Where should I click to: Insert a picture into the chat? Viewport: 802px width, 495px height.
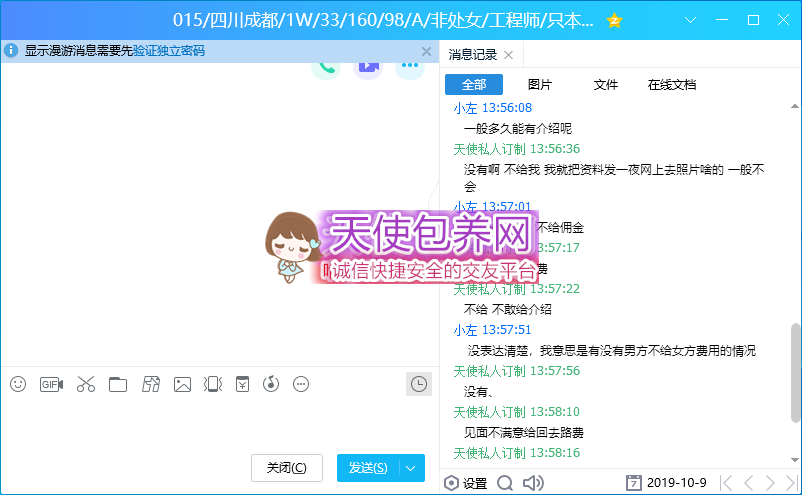point(182,384)
